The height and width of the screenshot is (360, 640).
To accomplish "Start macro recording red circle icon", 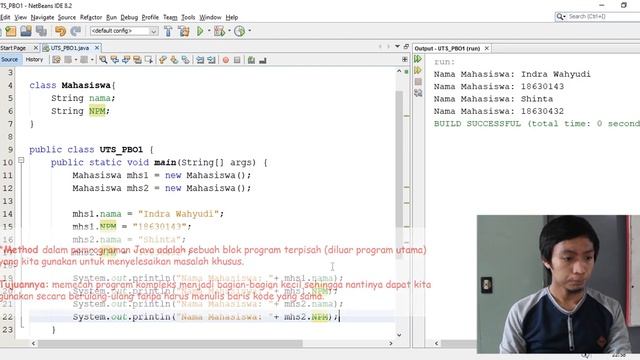I will [226, 60].
